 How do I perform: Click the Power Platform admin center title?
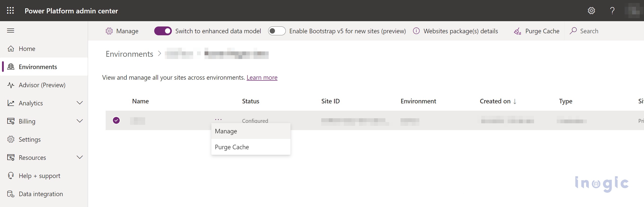click(71, 11)
